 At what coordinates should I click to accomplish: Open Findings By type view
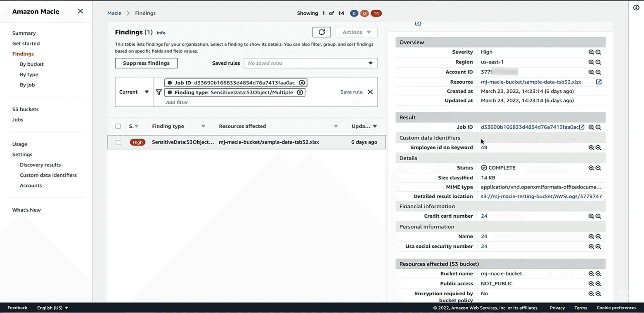tap(29, 75)
